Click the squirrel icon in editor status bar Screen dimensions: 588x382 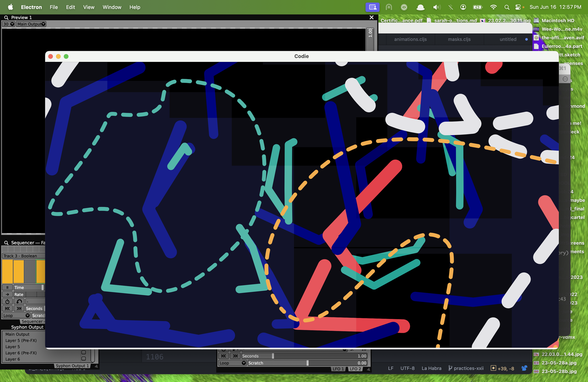pos(524,368)
